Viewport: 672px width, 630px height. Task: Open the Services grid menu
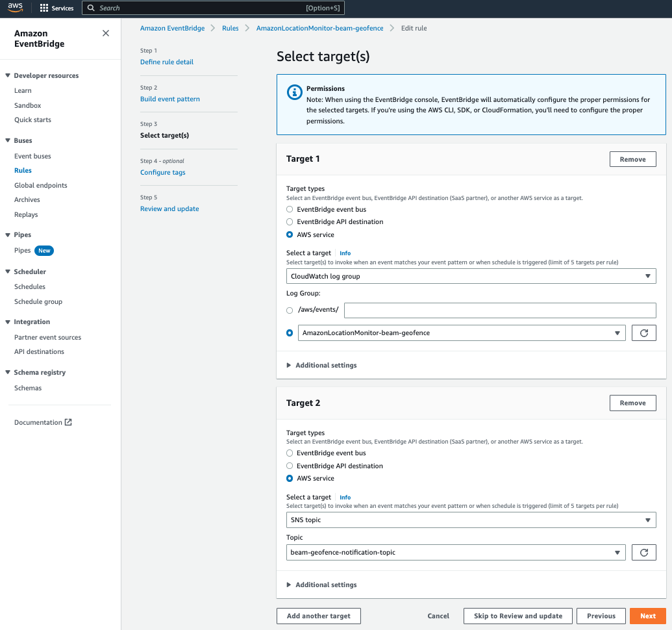(44, 8)
